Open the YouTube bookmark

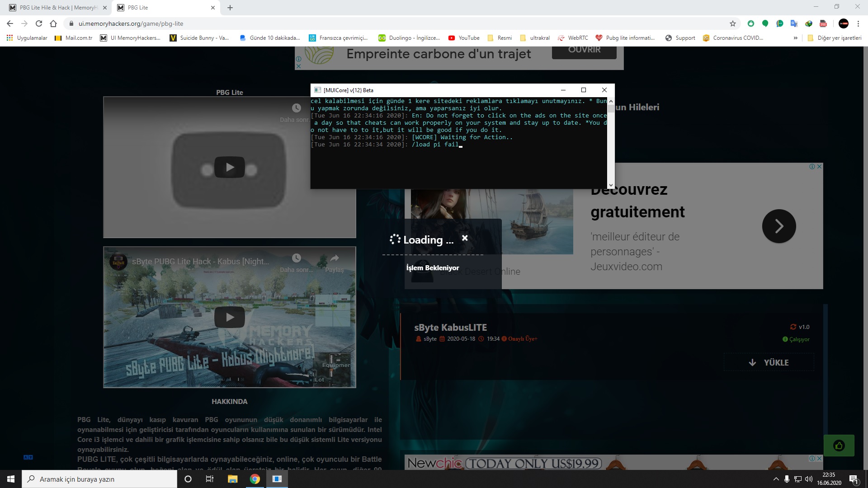(x=464, y=38)
